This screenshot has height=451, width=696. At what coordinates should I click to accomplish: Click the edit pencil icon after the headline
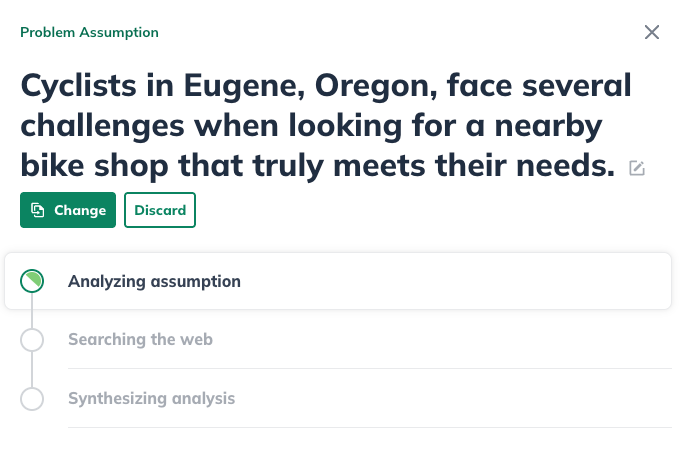637,169
